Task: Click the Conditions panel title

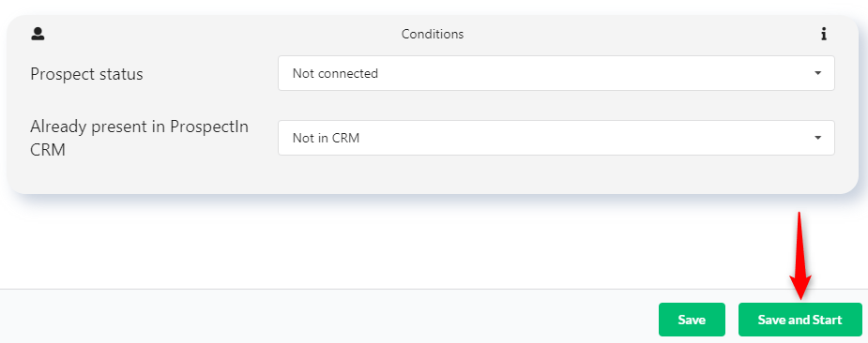Action: tap(433, 35)
